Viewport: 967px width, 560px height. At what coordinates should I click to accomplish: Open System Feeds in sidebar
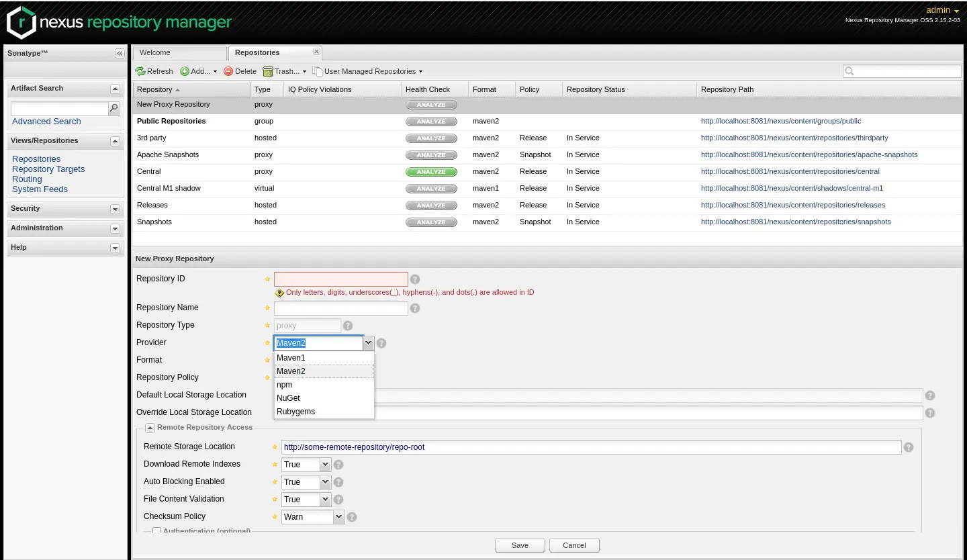pos(40,189)
